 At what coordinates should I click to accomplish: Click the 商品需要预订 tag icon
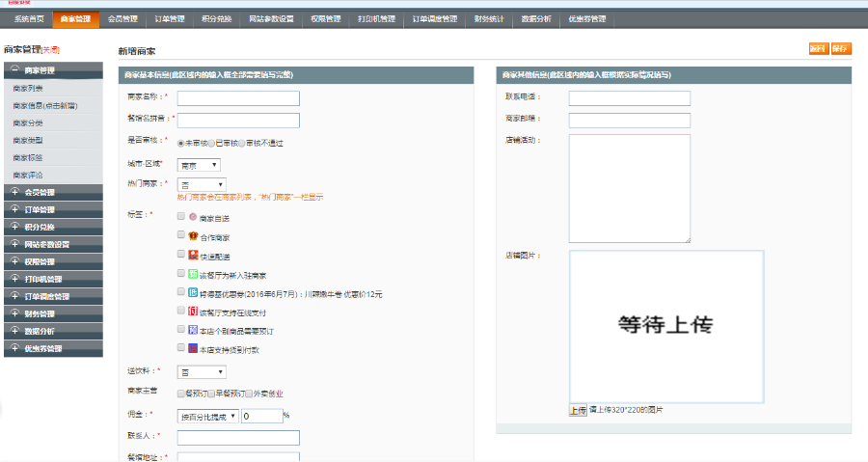pos(193,330)
